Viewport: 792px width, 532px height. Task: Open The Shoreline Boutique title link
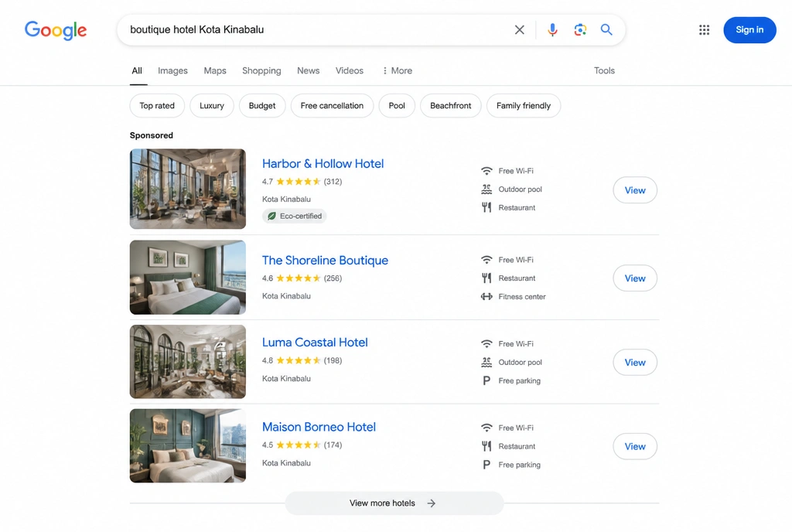325,261
